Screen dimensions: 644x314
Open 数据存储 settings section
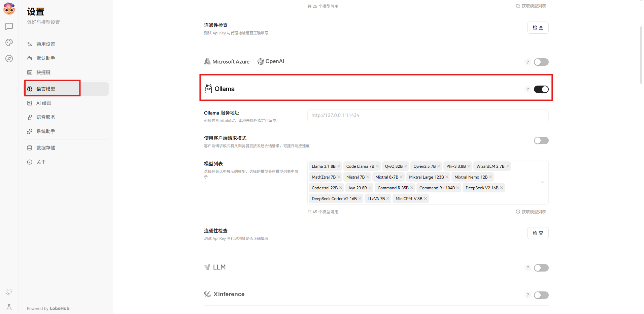(67, 148)
